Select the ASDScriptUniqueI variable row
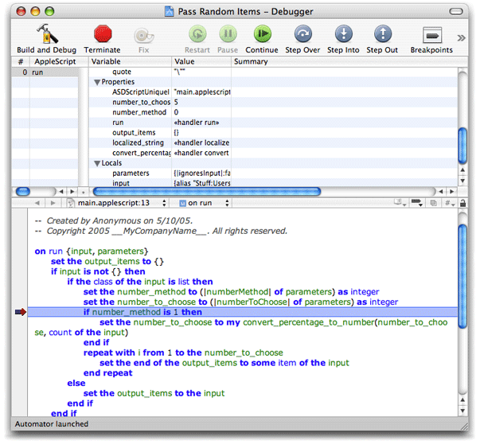 pyautogui.click(x=273, y=92)
